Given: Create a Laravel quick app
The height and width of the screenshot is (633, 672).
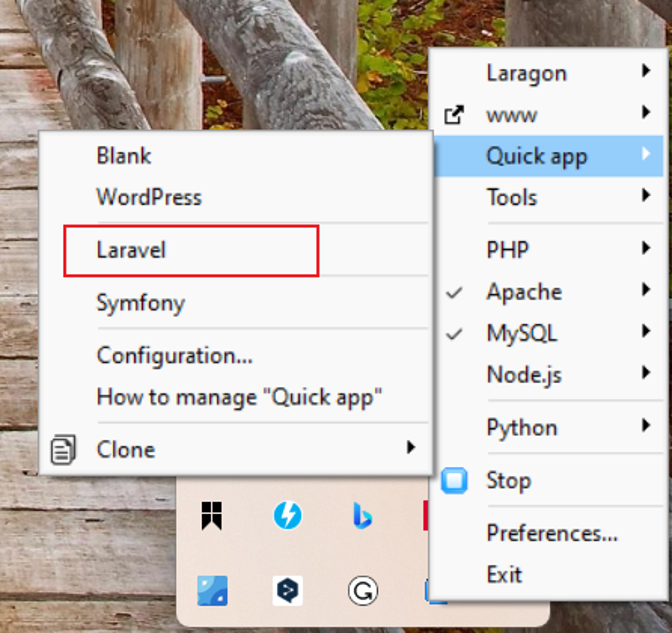Looking at the screenshot, I should (236, 250).
